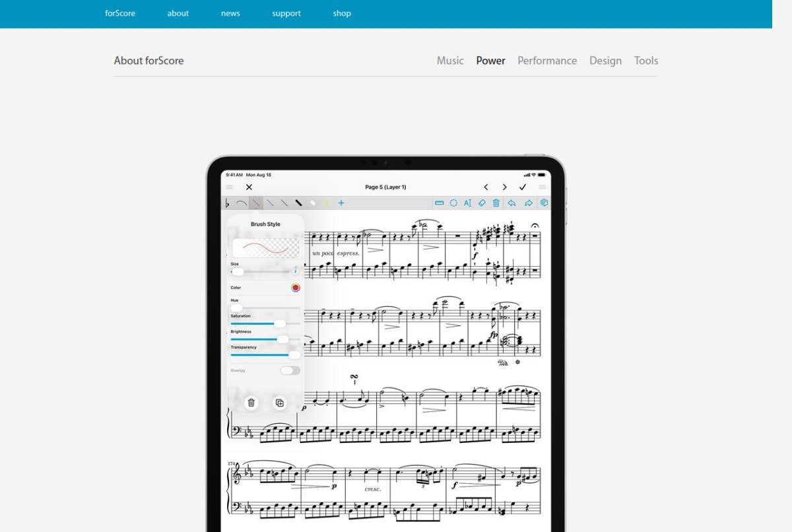792x532 pixels.
Task: Choose the purple pen preset
Action: click(270, 203)
